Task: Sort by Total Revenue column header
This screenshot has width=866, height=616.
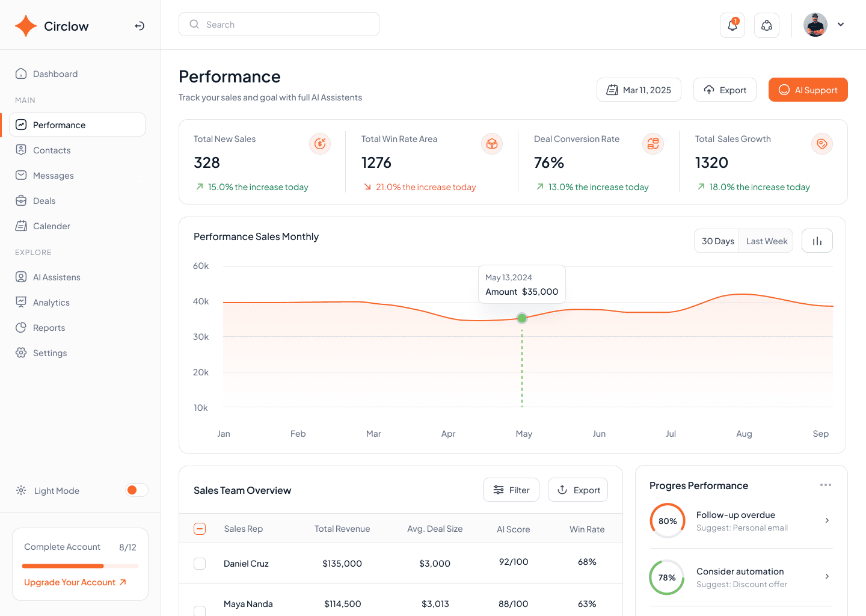Action: pos(342,529)
